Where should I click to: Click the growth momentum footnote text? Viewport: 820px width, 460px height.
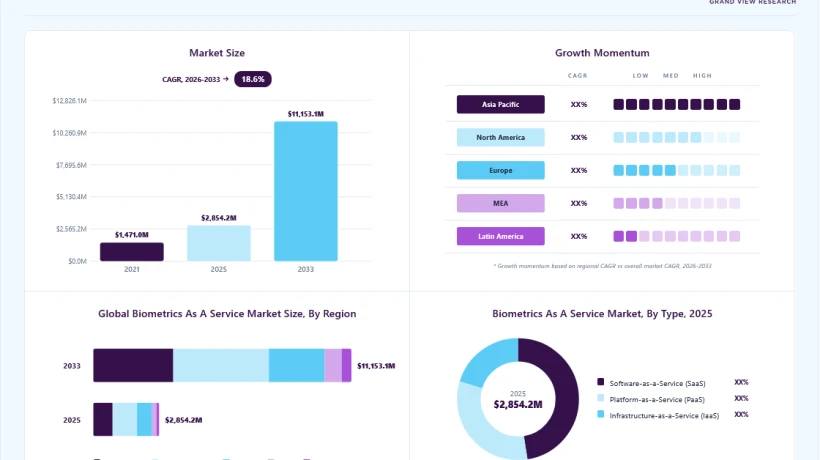click(602, 266)
